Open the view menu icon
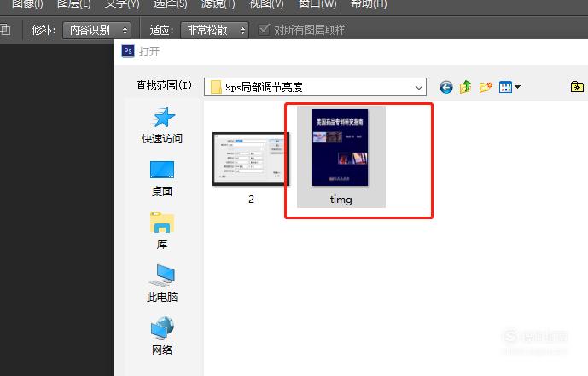The image size is (588, 376). (x=509, y=87)
